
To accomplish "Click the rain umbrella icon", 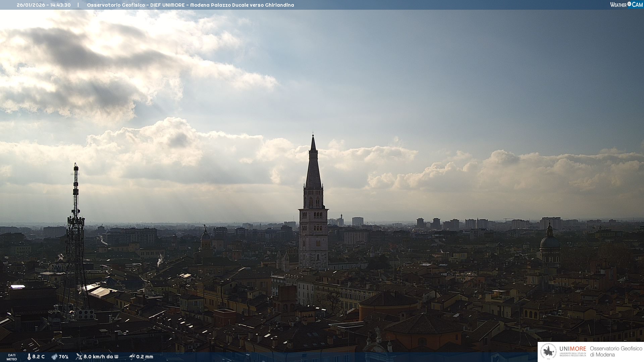I will pyautogui.click(x=132, y=357).
